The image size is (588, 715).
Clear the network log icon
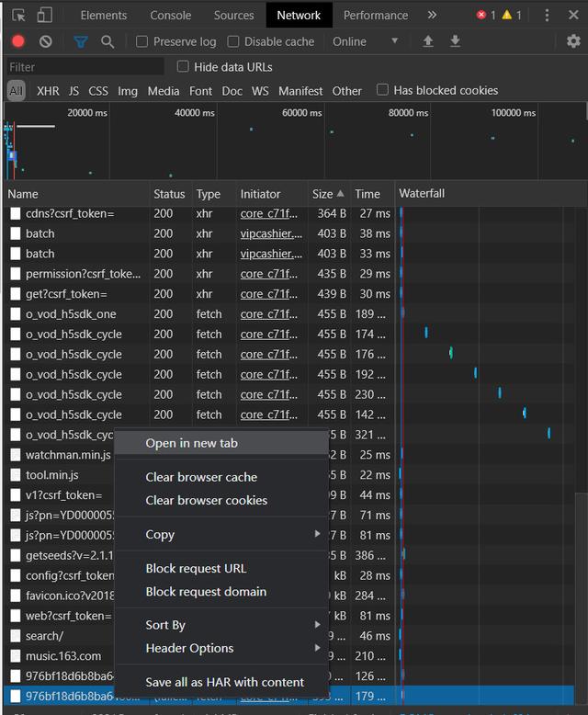pyautogui.click(x=46, y=41)
